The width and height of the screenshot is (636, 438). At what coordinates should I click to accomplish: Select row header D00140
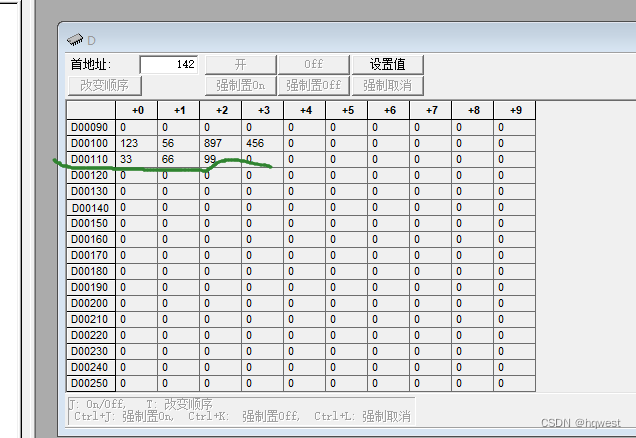click(x=91, y=208)
